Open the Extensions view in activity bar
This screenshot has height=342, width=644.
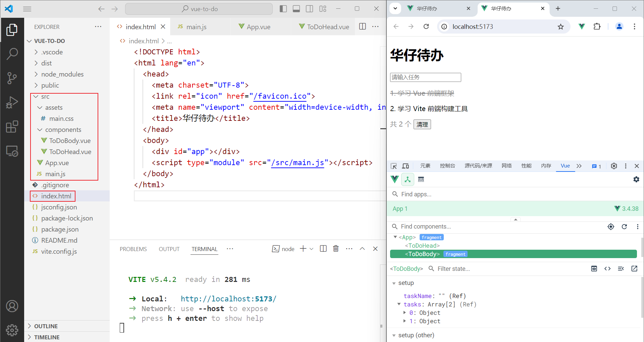[12, 127]
